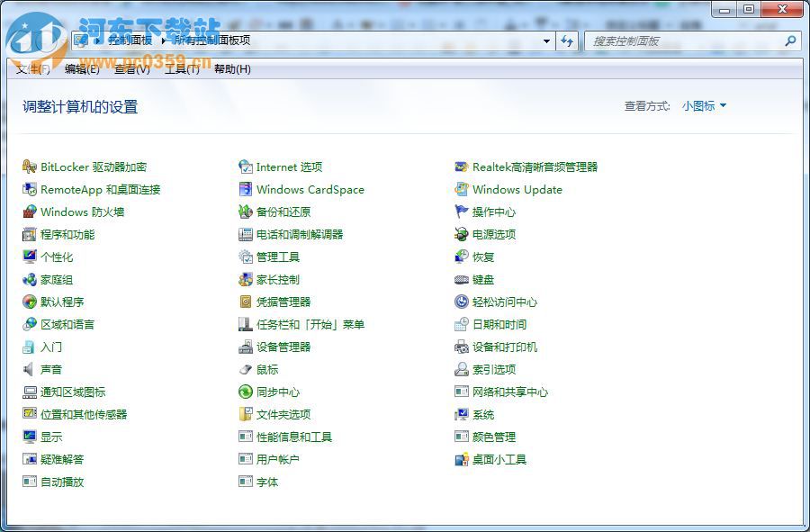
Task: Expand the 小图标 查看方式 dropdown
Action: [705, 105]
